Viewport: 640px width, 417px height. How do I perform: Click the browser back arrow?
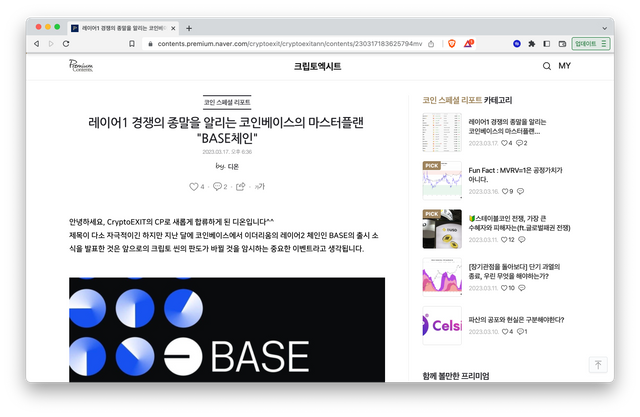37,44
